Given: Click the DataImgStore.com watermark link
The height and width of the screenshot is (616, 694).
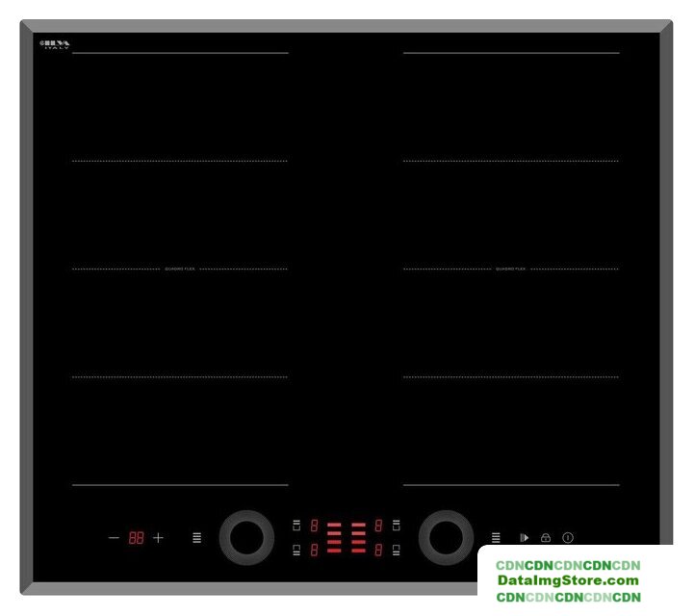Looking at the screenshot, I should (567, 580).
